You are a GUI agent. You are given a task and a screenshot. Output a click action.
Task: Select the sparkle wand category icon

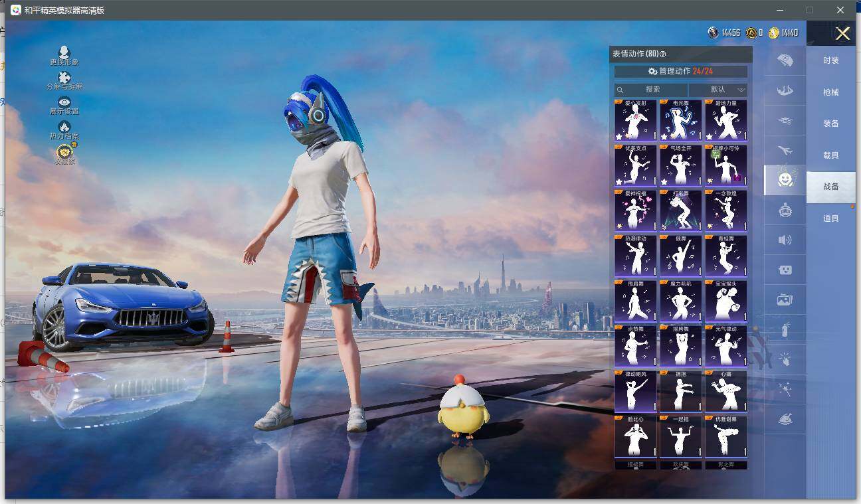[785, 389]
